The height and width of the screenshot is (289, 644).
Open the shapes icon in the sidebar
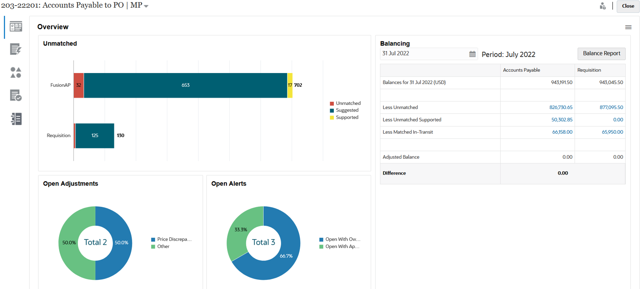coord(16,72)
